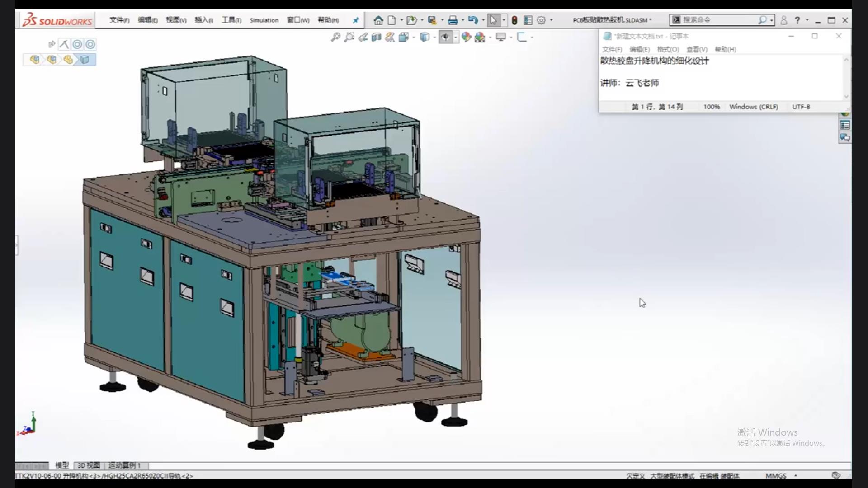Switch to the 3D 视图 tab

pos(89,465)
